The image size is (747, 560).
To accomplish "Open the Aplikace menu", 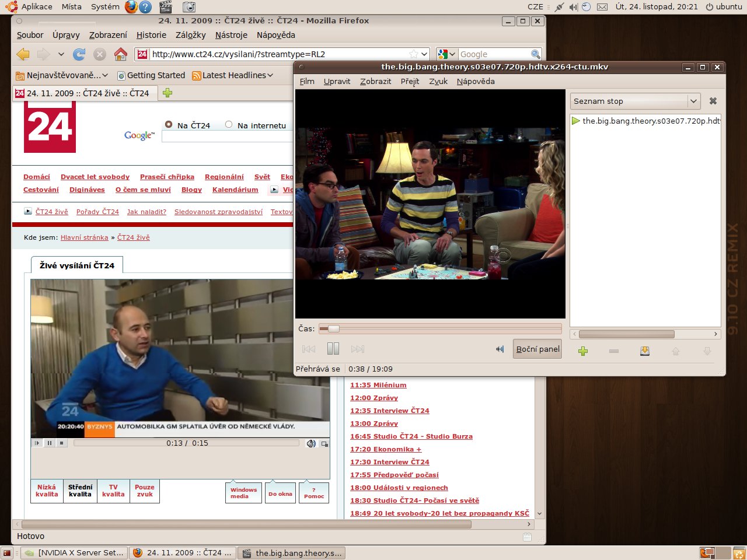I will click(30, 7).
